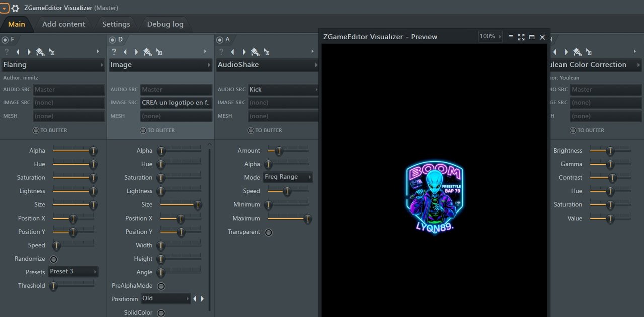Select previous effect in Flaring layer
644x317 pixels.
click(x=18, y=52)
